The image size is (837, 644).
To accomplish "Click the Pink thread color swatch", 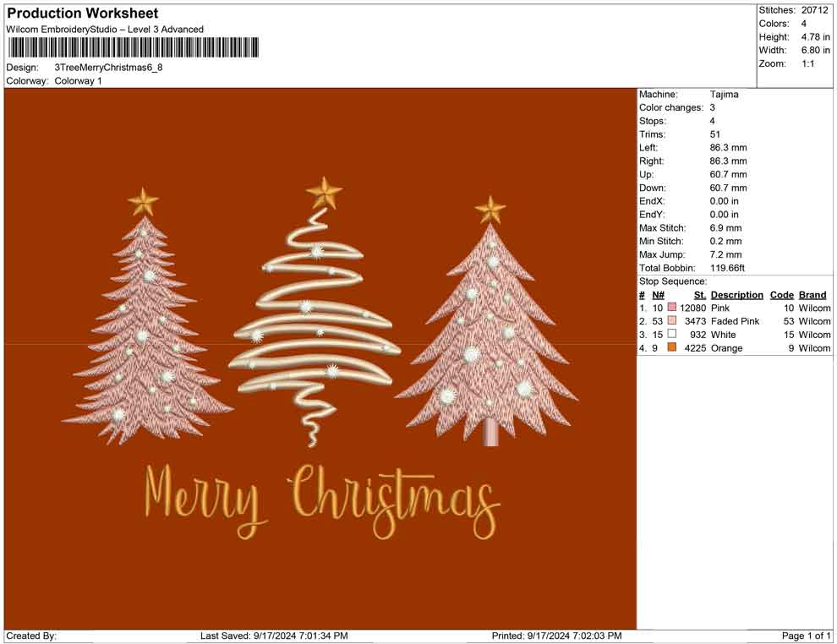I will (x=672, y=308).
